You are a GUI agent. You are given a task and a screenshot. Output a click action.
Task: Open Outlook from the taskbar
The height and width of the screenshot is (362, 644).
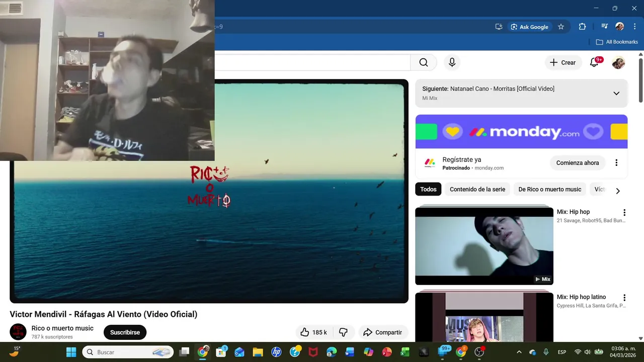(x=239, y=352)
